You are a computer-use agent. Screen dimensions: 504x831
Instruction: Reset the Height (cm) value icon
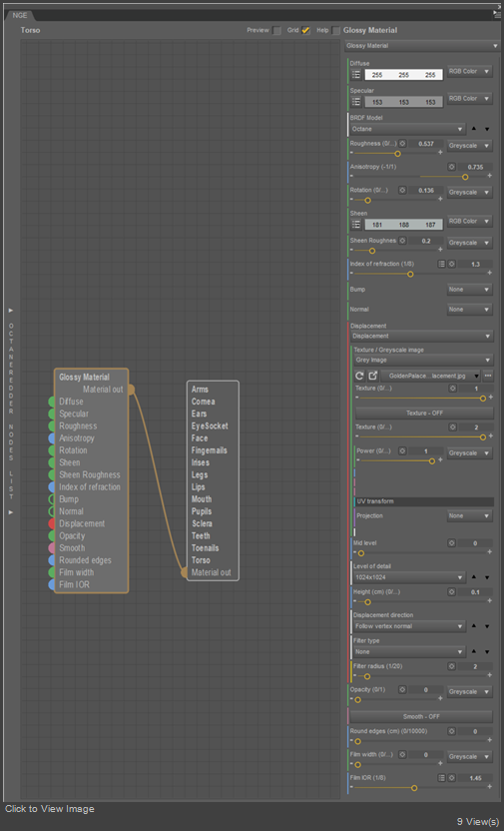(451, 592)
